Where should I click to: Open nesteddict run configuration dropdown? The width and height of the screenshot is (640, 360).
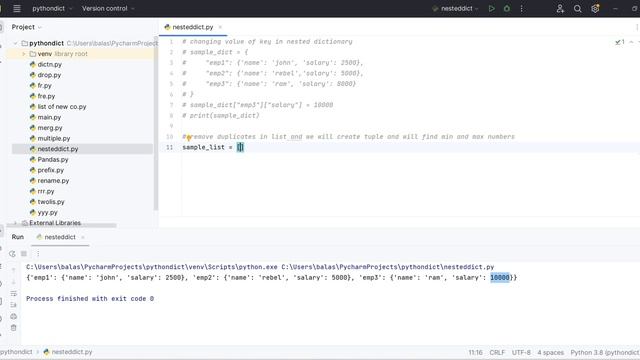click(x=455, y=8)
